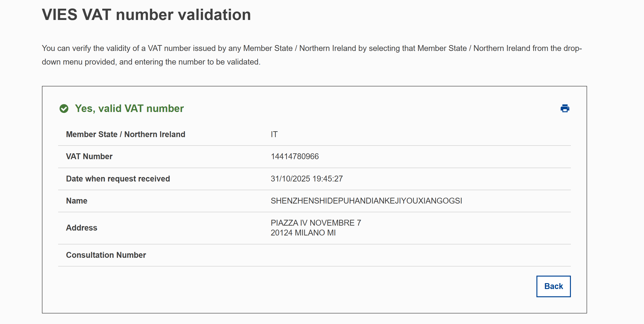Click the Address label
644x324 pixels.
coord(82,228)
